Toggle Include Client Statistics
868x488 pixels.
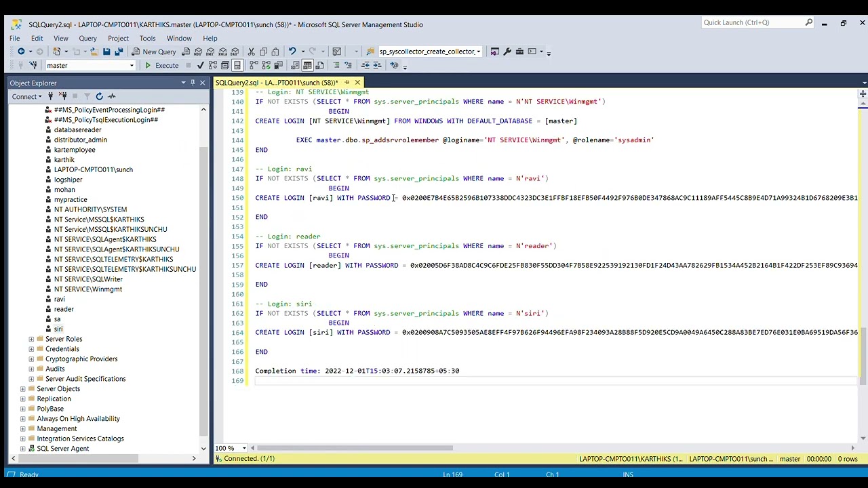(x=278, y=66)
